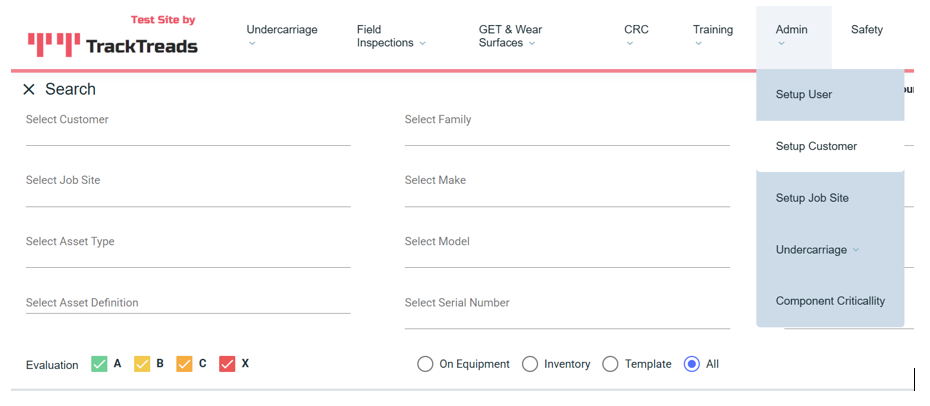The height and width of the screenshot is (406, 930).
Task: Toggle the green A evaluation checkbox
Action: (99, 364)
